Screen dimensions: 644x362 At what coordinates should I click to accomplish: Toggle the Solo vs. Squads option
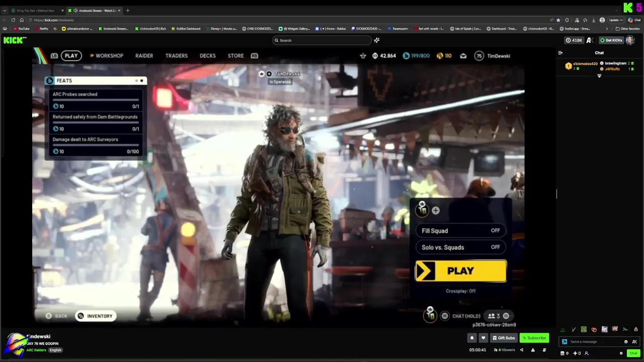click(x=460, y=247)
